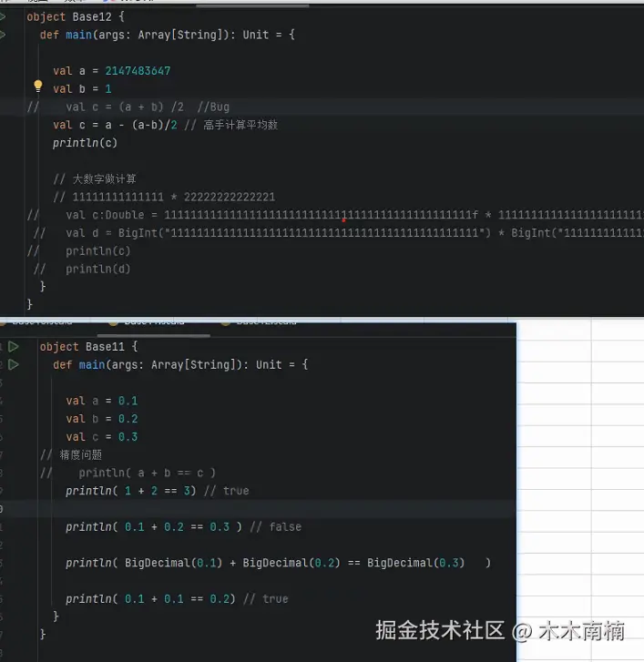Viewport: 644px width, 662px height.
Task: Click the 'object Base11 {' declaration
Action: [x=88, y=347]
